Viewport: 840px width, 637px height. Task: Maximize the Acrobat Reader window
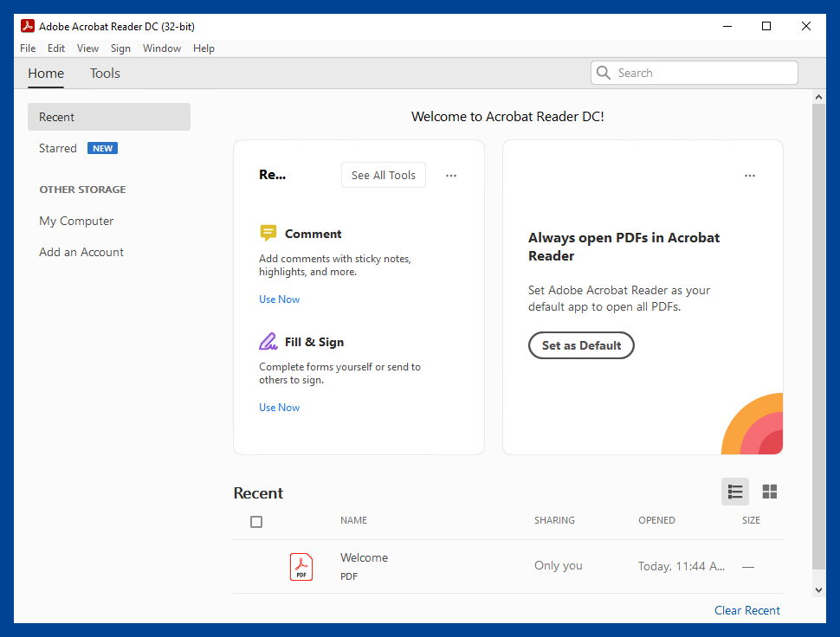tap(766, 26)
